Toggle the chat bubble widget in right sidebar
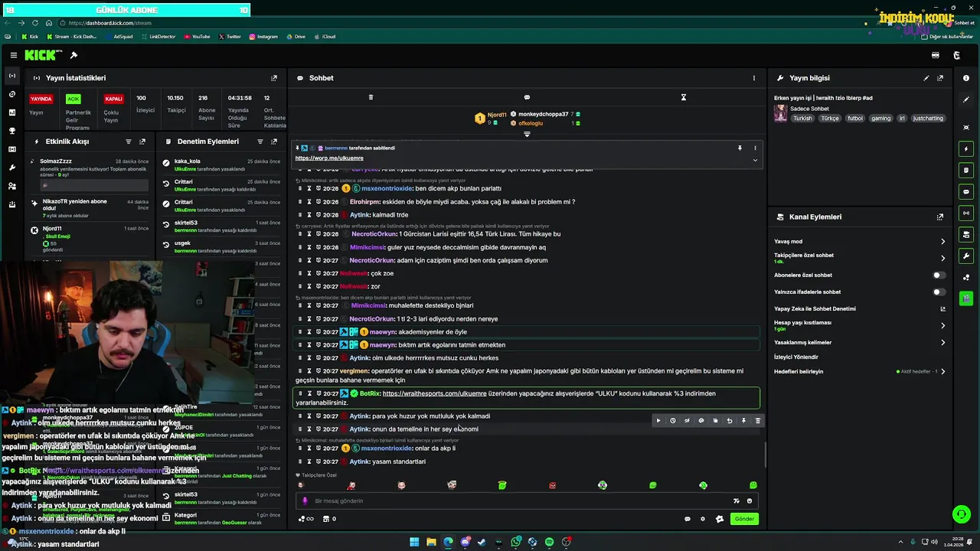The width and height of the screenshot is (980, 551). [966, 191]
